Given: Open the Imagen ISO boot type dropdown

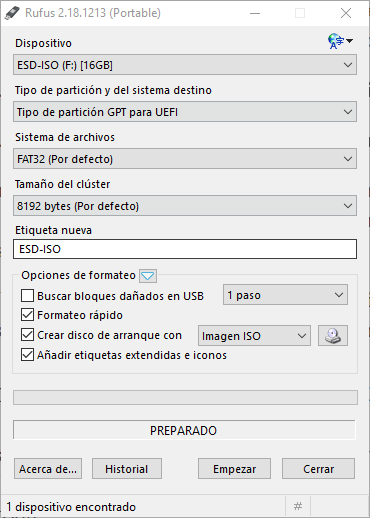Looking at the screenshot, I should click(x=254, y=336).
